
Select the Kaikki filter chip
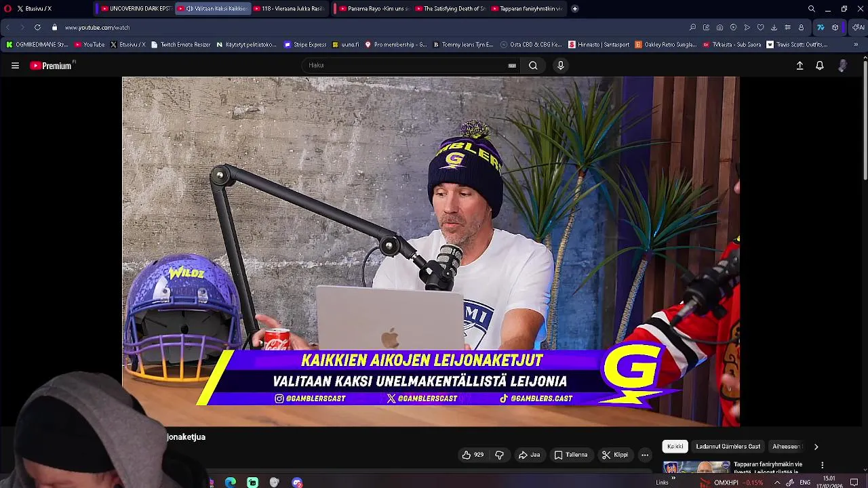(x=675, y=447)
